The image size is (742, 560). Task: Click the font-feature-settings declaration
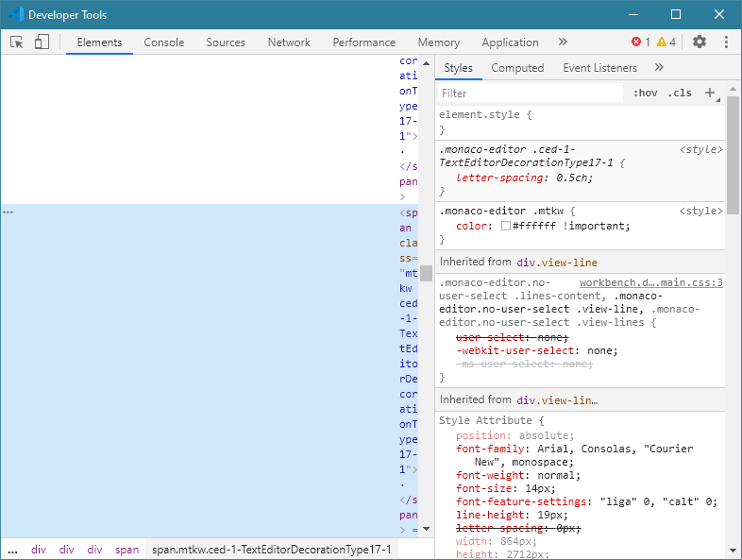pyautogui.click(x=587, y=501)
